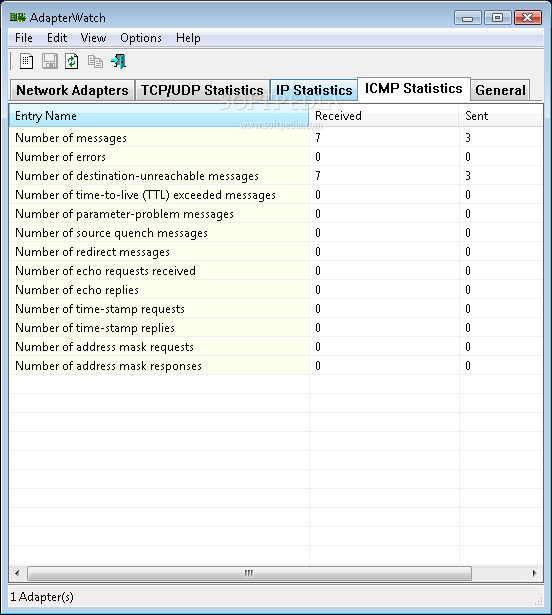This screenshot has height=615, width=552.
Task: Click the window resize grip corner
Action: 539,601
